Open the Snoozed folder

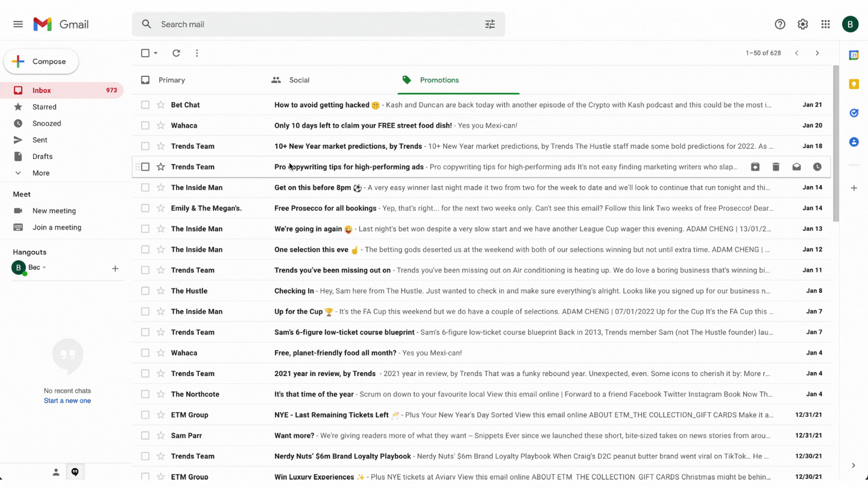[61, 124]
